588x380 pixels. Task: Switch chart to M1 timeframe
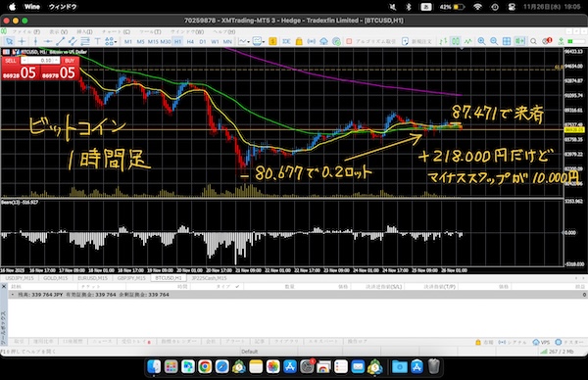127,41
